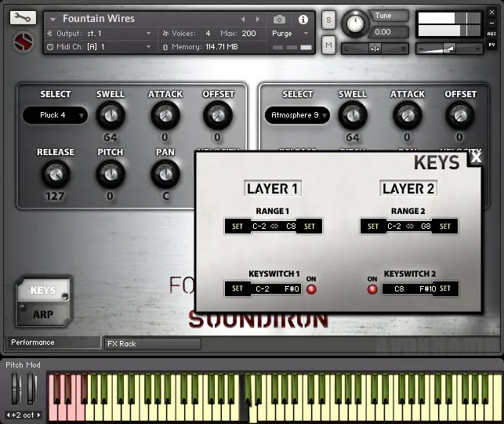Image resolution: width=504 pixels, height=424 pixels.
Task: Set Range 2 low key C-2
Action: [x=373, y=226]
